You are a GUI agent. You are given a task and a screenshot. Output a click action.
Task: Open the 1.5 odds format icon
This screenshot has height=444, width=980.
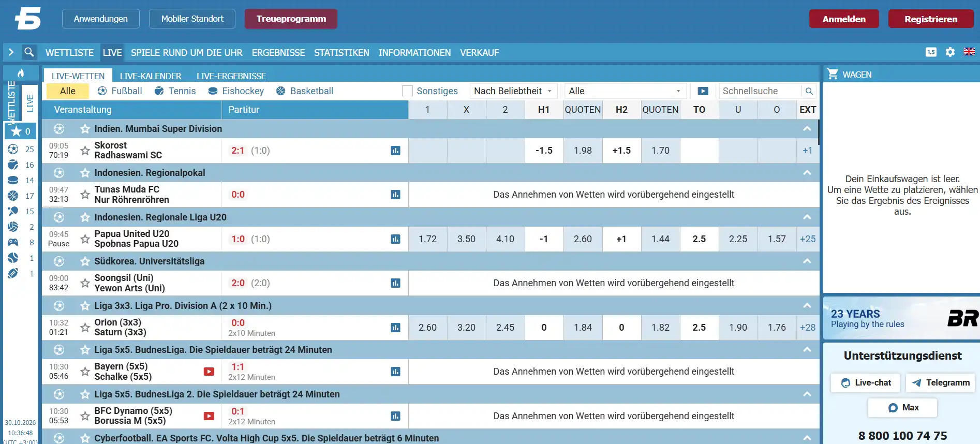931,52
